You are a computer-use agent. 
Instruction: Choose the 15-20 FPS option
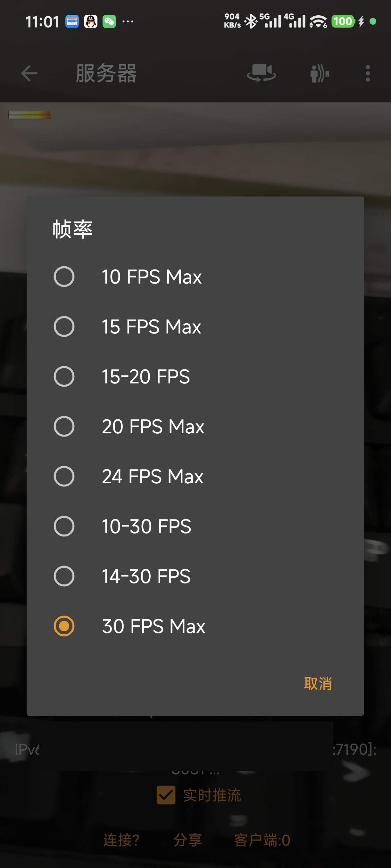tap(64, 376)
